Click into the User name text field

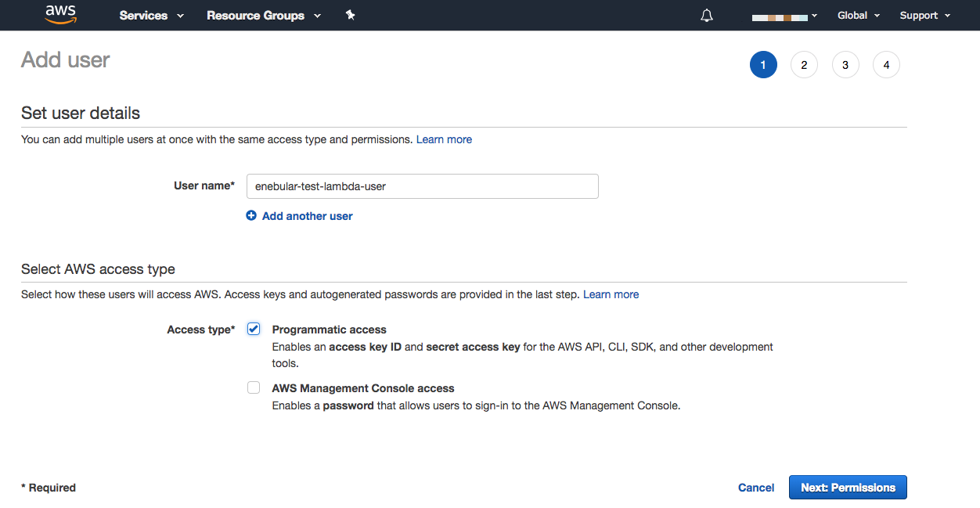(x=422, y=186)
